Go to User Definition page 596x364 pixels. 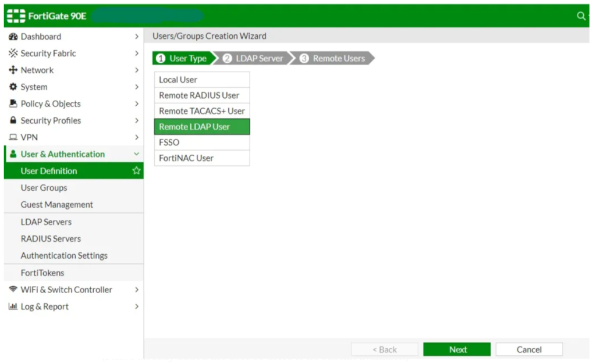(x=74, y=170)
